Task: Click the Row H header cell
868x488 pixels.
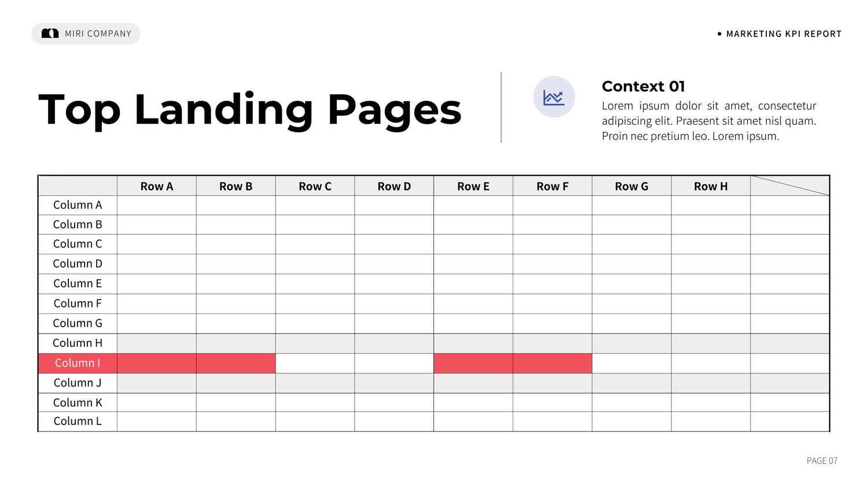Action: click(x=711, y=186)
